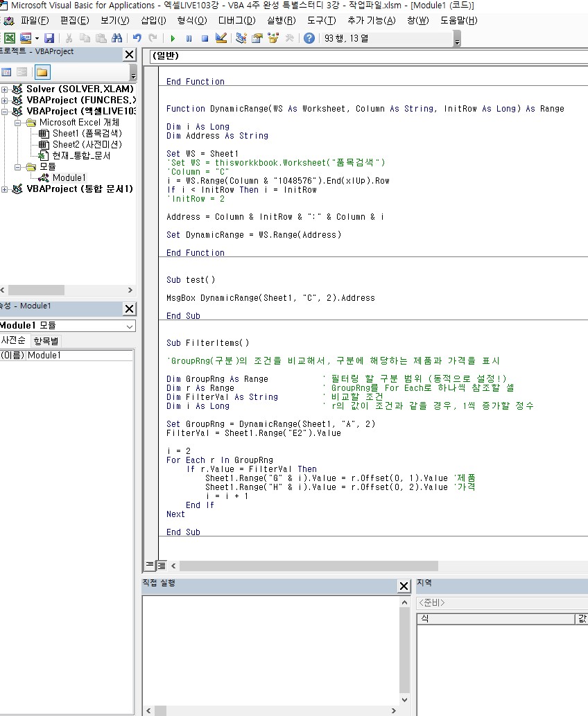Viewport: 588px width, 716px height.
Task: Open the 편집(E) menu
Action: point(74,21)
